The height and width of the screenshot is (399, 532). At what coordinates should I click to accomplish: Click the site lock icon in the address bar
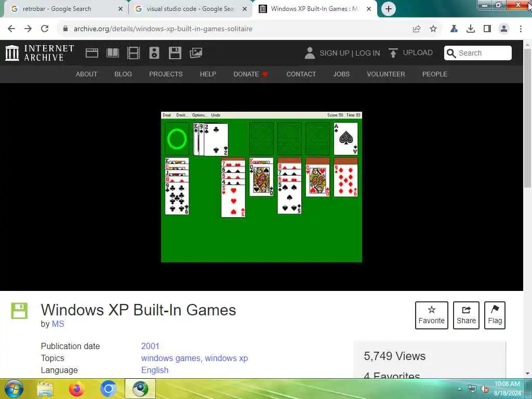[65, 29]
